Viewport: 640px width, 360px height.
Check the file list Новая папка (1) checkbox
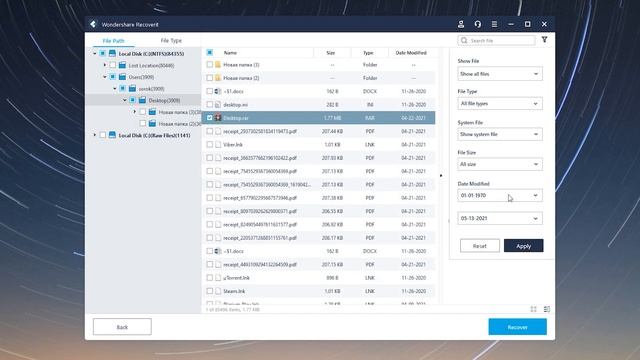(209, 64)
